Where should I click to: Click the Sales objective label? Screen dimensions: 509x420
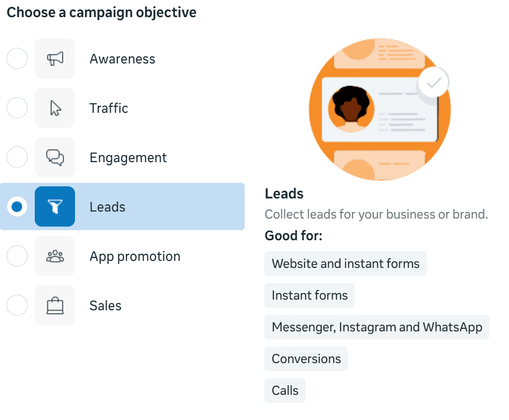point(105,306)
